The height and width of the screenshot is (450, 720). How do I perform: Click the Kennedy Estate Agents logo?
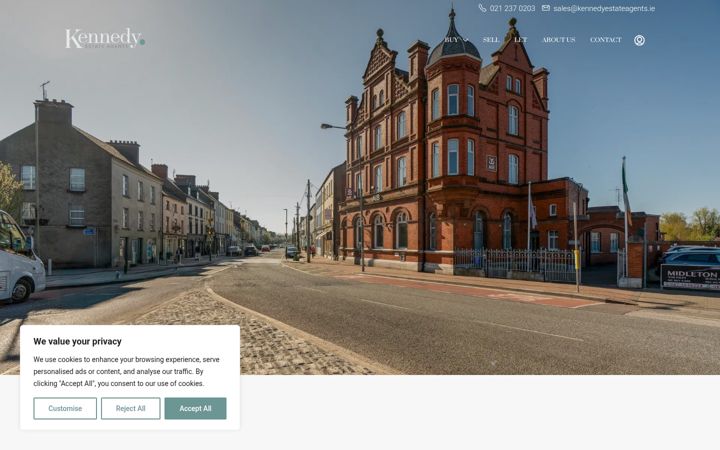(x=105, y=38)
